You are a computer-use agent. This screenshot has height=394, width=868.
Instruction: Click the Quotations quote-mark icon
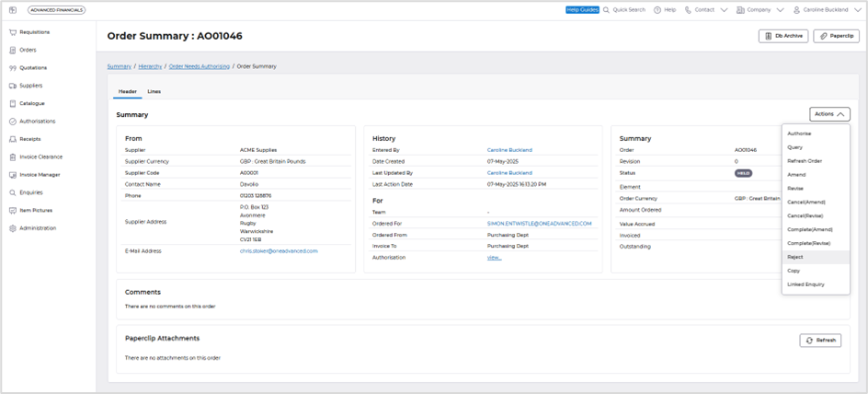tap(13, 67)
